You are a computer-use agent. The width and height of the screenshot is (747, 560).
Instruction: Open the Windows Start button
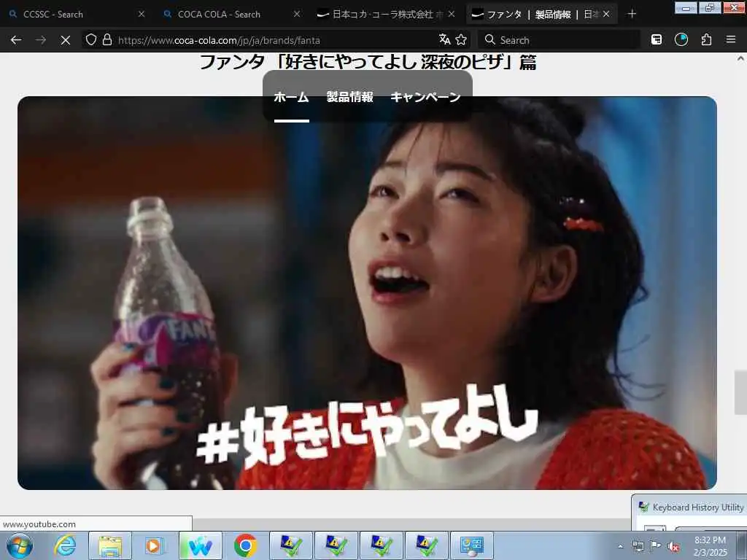pos(20,545)
